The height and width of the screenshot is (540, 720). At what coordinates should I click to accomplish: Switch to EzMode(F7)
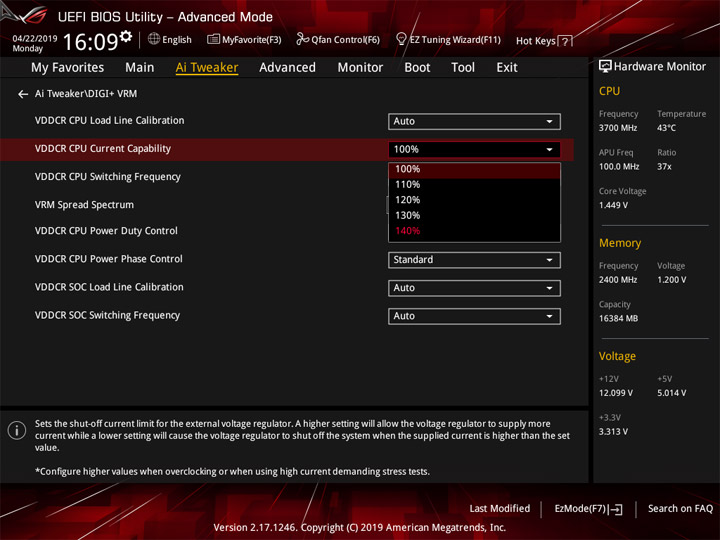[x=589, y=509]
